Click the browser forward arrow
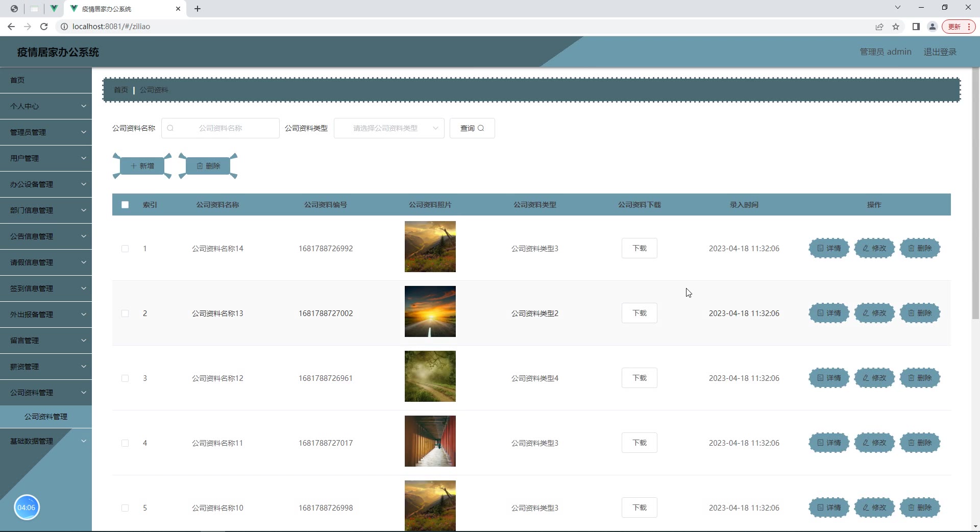 (x=28, y=27)
